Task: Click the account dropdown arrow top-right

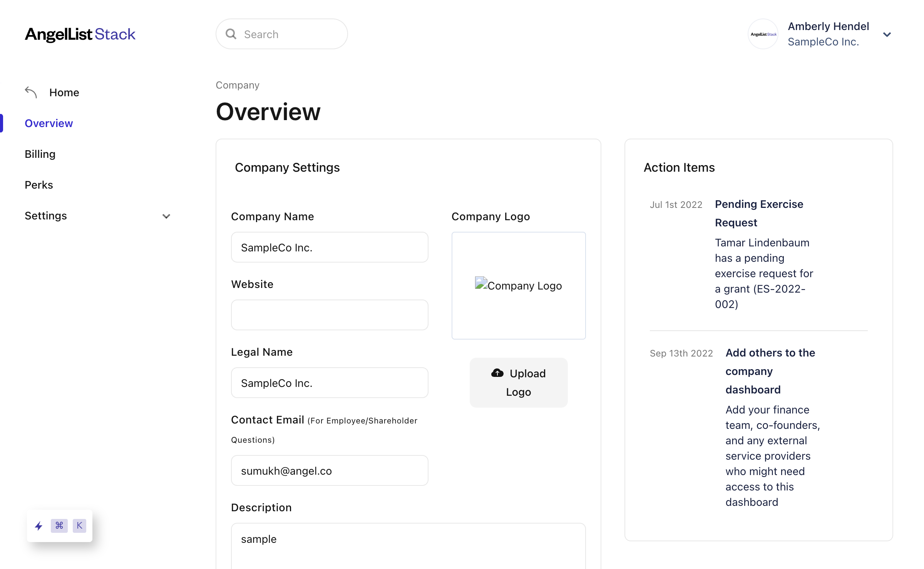Action: (x=890, y=33)
